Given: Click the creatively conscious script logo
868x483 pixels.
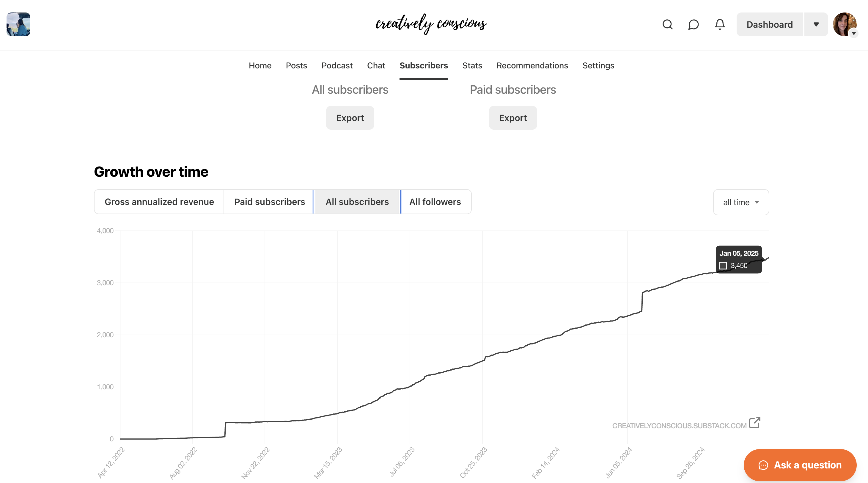Looking at the screenshot, I should click(431, 23).
